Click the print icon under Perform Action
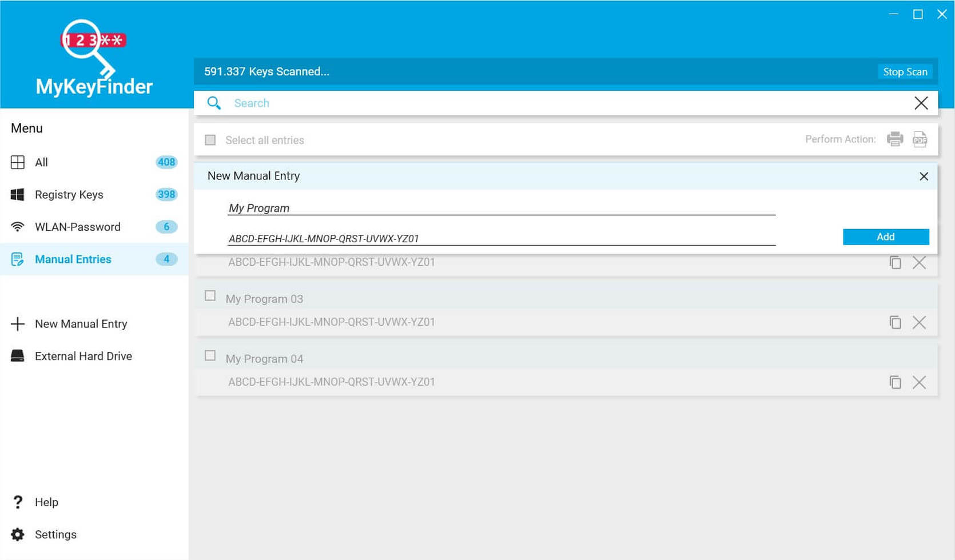This screenshot has height=560, width=955. [x=895, y=139]
